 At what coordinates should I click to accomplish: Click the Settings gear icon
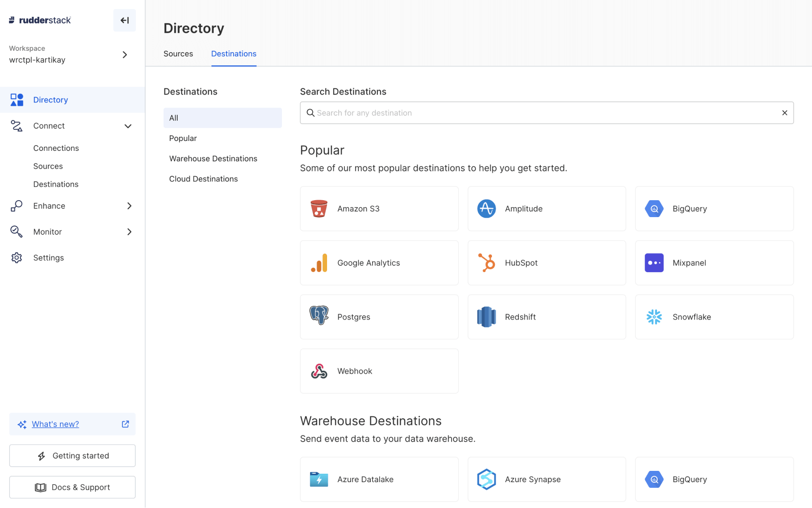click(16, 258)
